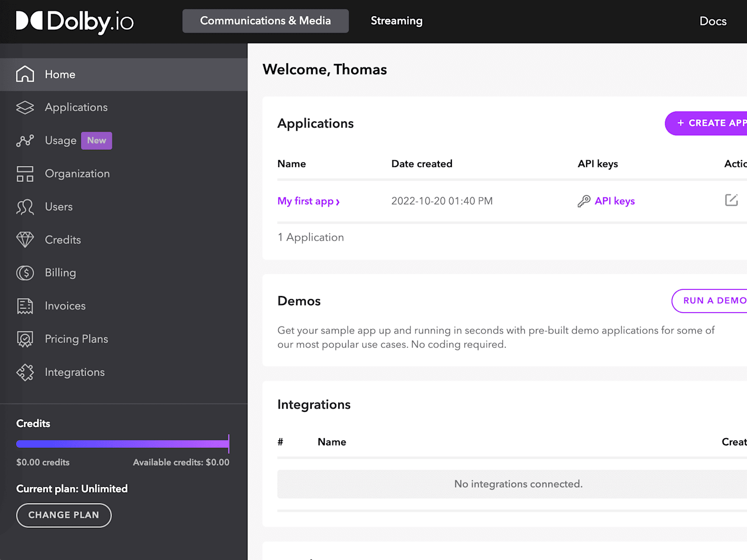Viewport: 747px width, 560px height.
Task: Open the Usage menu item
Action: pos(123,141)
